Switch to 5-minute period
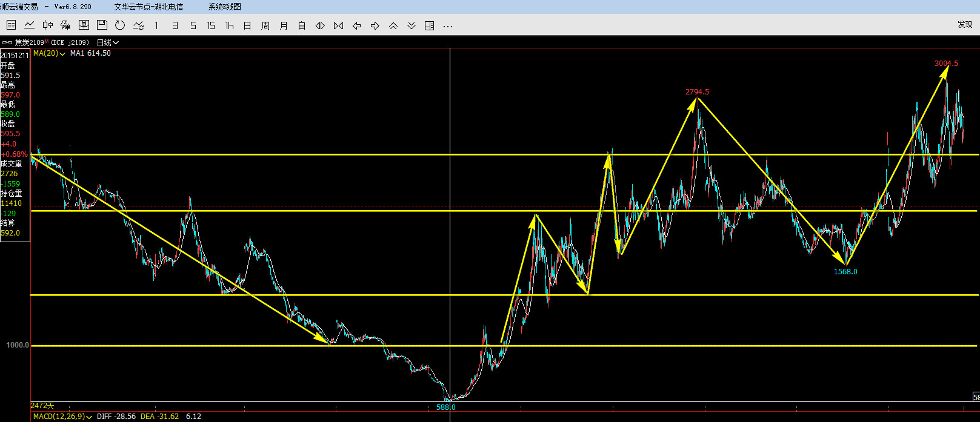The width and height of the screenshot is (980, 422). pyautogui.click(x=193, y=25)
